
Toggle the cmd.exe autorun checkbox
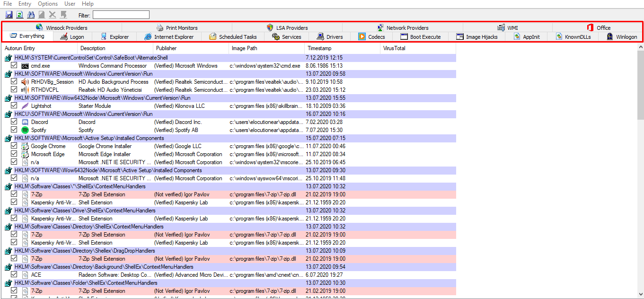pyautogui.click(x=14, y=66)
